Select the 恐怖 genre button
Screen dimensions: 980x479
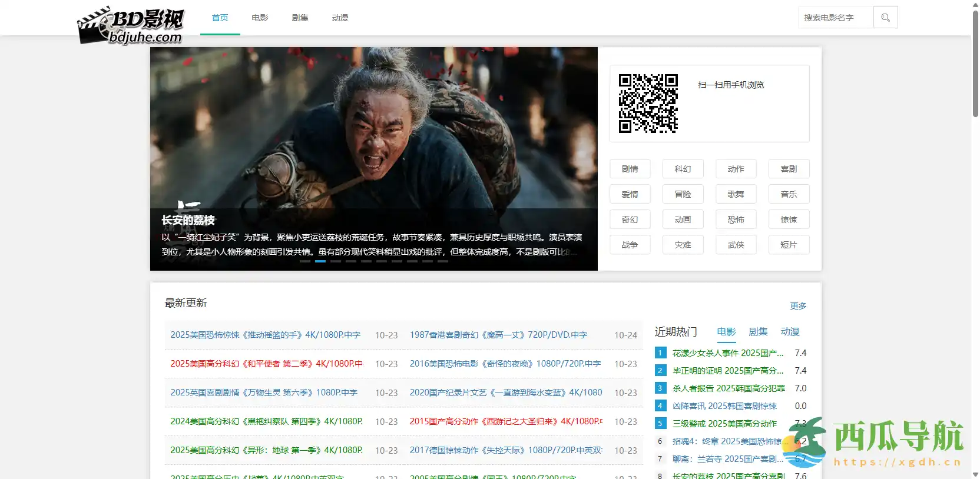[x=736, y=219]
